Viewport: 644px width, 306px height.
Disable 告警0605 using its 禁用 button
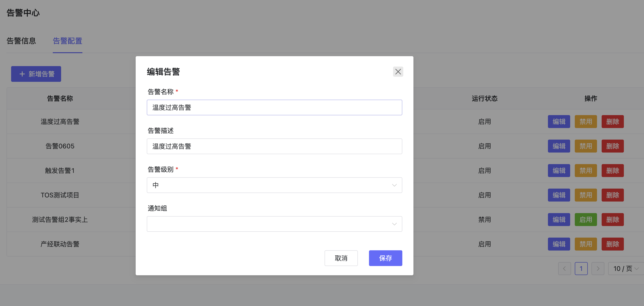586,146
